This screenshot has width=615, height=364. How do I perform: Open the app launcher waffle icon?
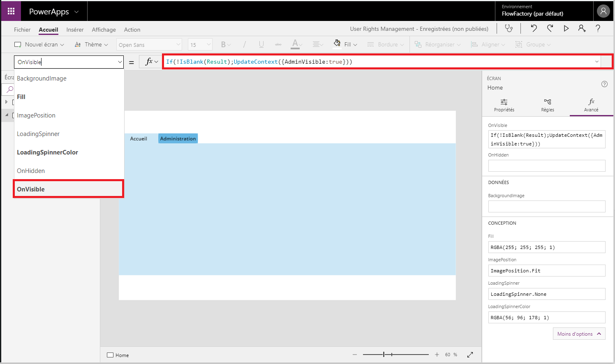tap(11, 11)
